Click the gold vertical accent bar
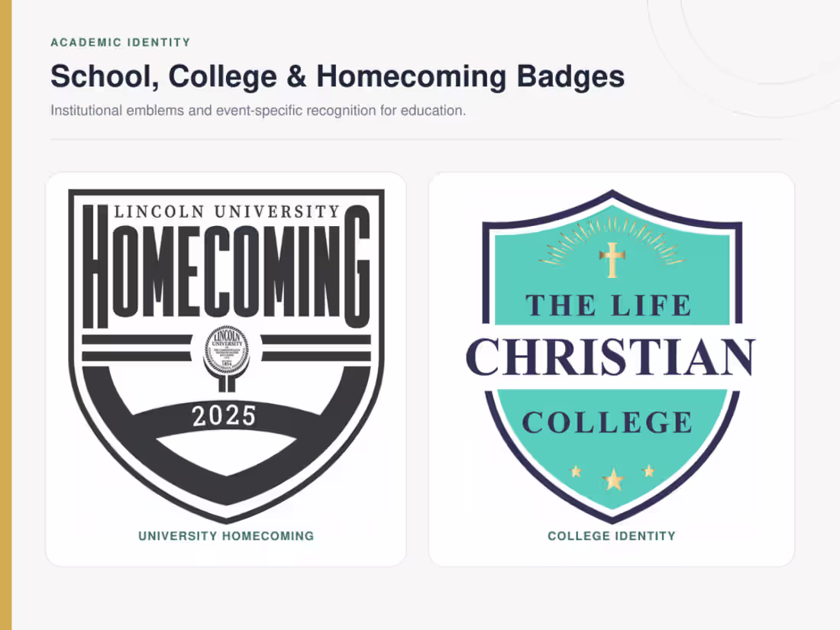The image size is (840, 630). [x=6, y=315]
